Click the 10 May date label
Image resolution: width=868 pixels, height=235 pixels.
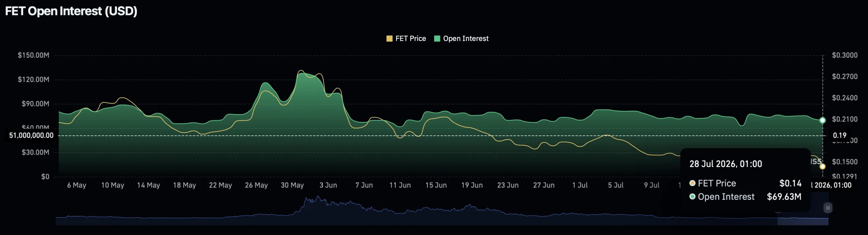point(113,185)
